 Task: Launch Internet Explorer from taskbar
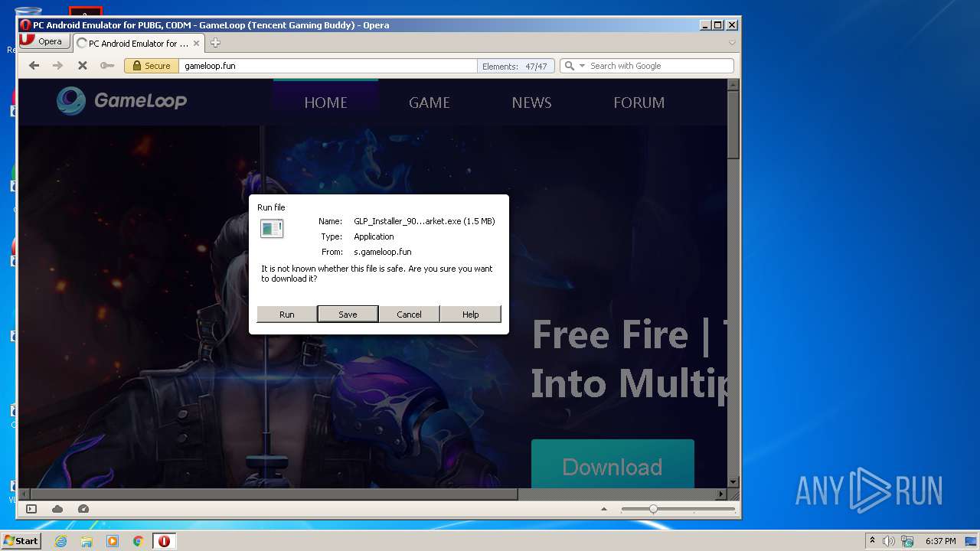pyautogui.click(x=60, y=541)
